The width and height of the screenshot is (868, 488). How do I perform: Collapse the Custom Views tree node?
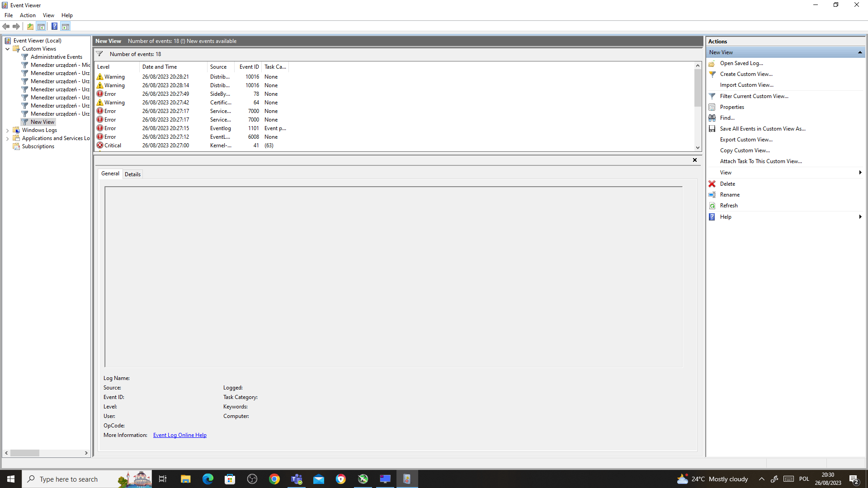[x=8, y=49]
